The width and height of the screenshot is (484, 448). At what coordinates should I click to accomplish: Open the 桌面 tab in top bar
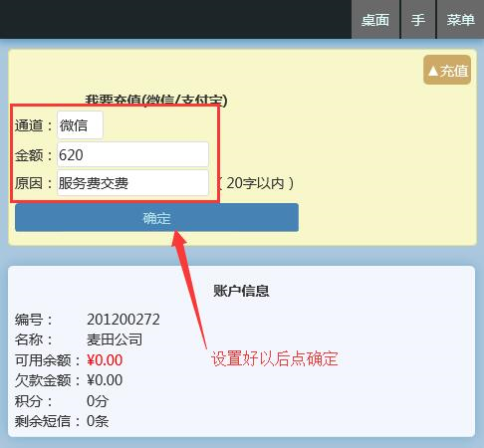pos(375,19)
